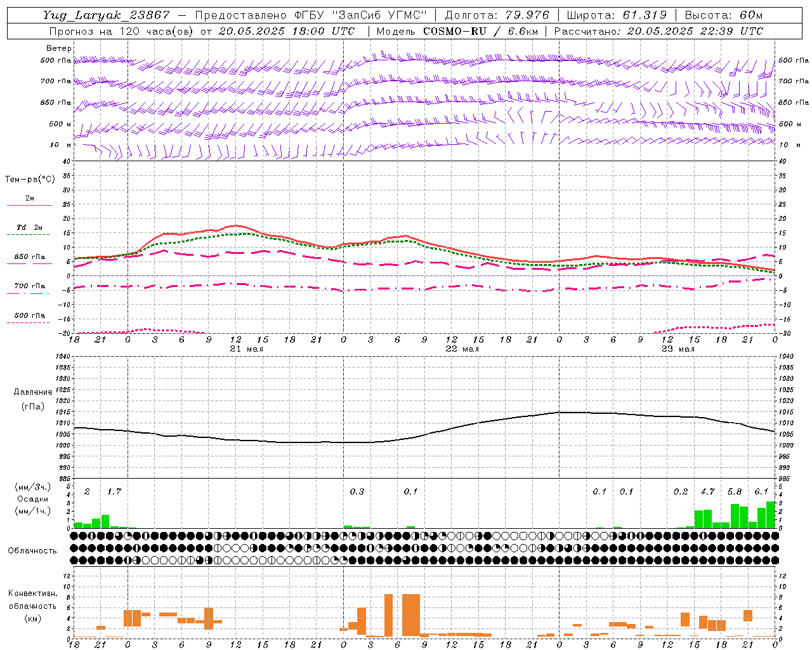This screenshot has width=812, height=650.
Task: Select the latitude text 'Широта: 61.319'
Action: pyautogui.click(x=616, y=15)
